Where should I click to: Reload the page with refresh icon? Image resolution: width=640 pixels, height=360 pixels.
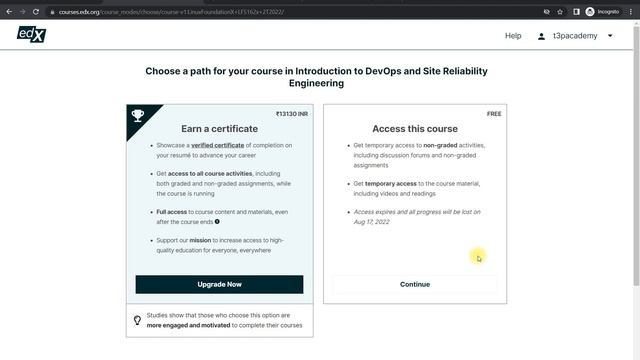tap(36, 12)
